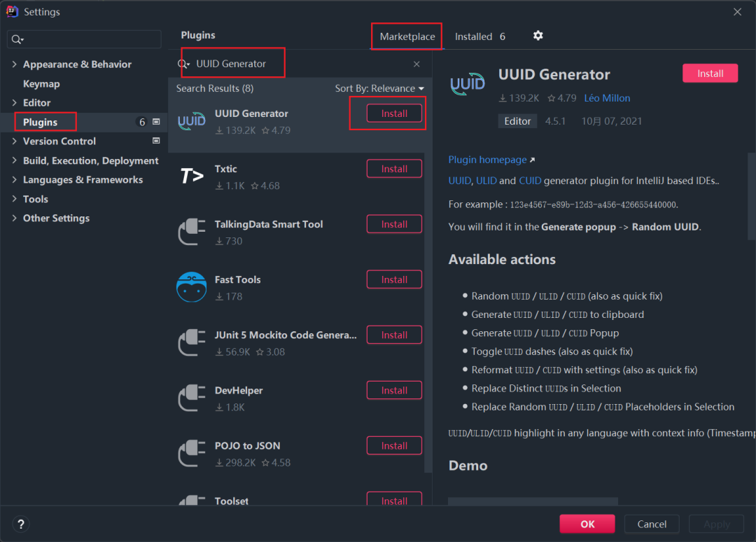Click the POJO to JSON plugin icon
Screen dimensions: 756x542
tap(191, 453)
